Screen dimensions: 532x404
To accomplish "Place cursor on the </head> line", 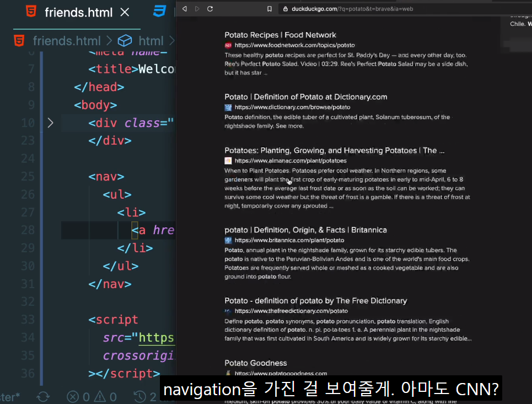I will click(99, 87).
